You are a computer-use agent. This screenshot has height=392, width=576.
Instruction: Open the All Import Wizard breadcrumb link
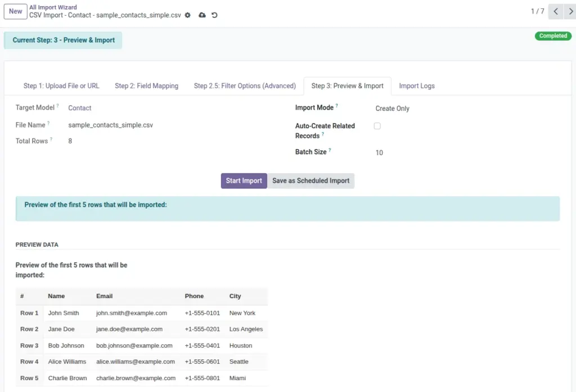53,7
